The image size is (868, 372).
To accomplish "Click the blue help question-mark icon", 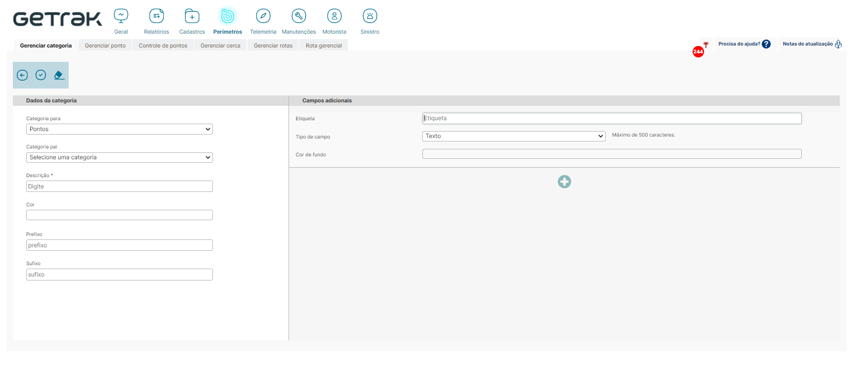I will pos(766,44).
